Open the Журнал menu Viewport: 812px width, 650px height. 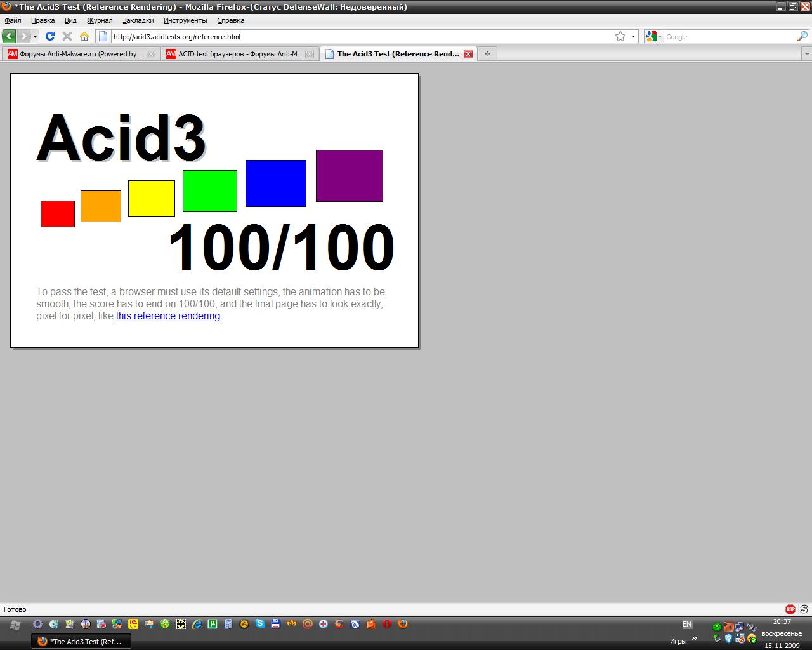click(x=100, y=20)
